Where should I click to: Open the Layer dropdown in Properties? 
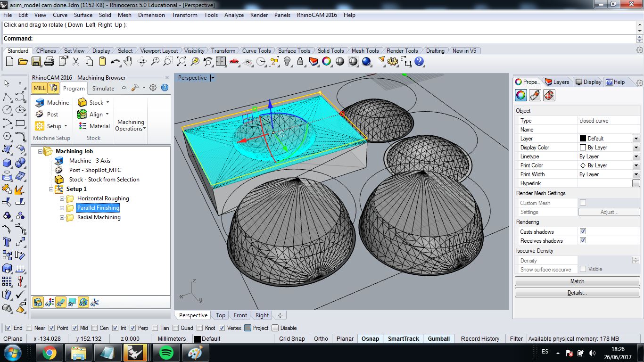(636, 139)
